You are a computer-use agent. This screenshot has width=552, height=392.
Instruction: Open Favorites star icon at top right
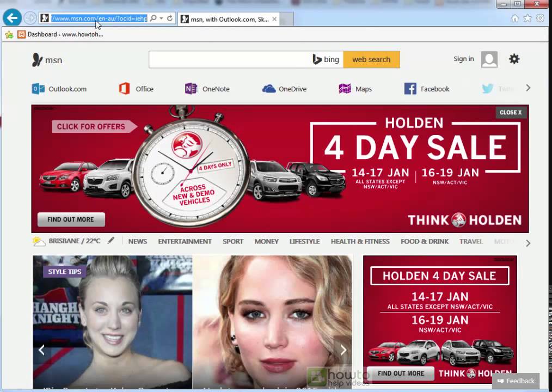coord(528,19)
